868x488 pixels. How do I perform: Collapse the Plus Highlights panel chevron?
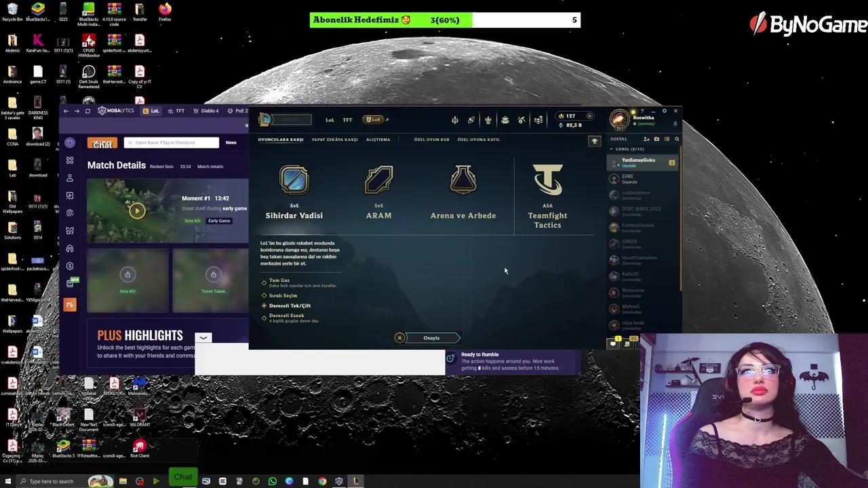click(203, 338)
